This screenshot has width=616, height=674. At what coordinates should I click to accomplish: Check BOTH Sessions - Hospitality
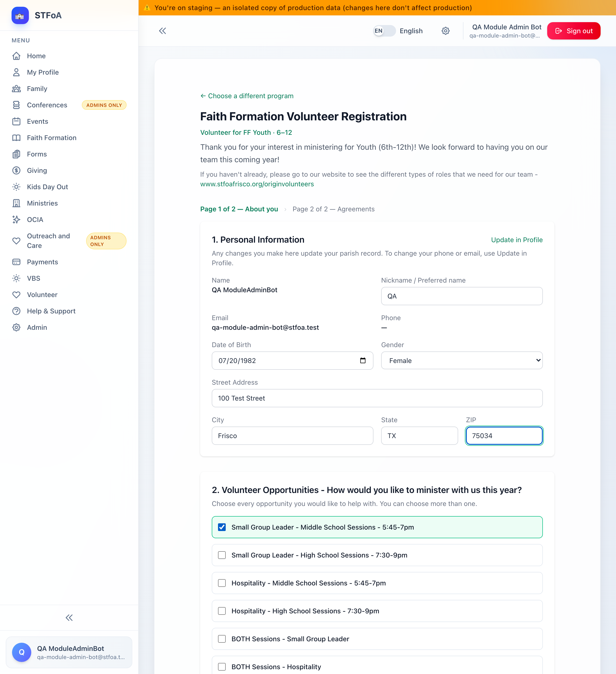[x=222, y=667]
